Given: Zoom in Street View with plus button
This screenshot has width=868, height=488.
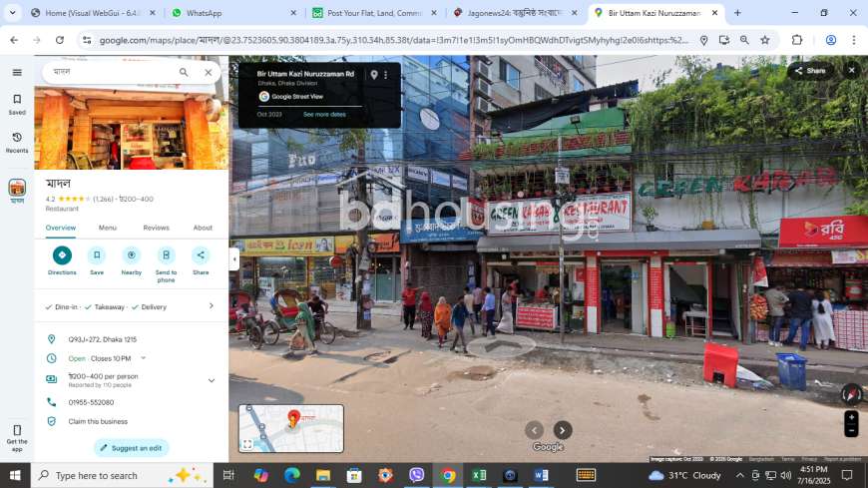Looking at the screenshot, I should coord(851,417).
